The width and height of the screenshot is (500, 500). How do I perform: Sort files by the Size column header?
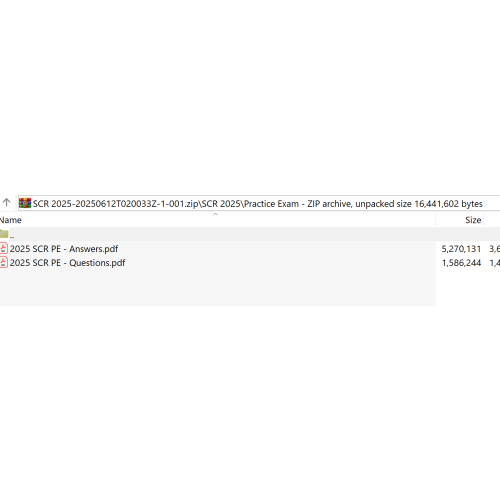point(459,220)
